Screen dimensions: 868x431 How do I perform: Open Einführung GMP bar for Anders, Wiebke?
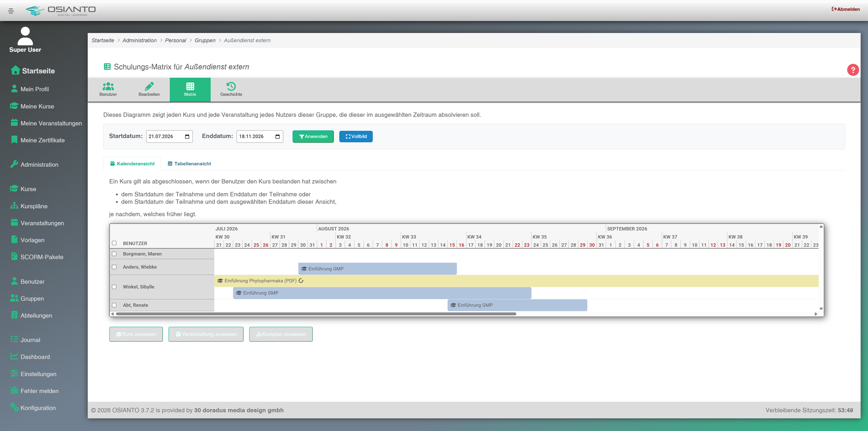[377, 269]
